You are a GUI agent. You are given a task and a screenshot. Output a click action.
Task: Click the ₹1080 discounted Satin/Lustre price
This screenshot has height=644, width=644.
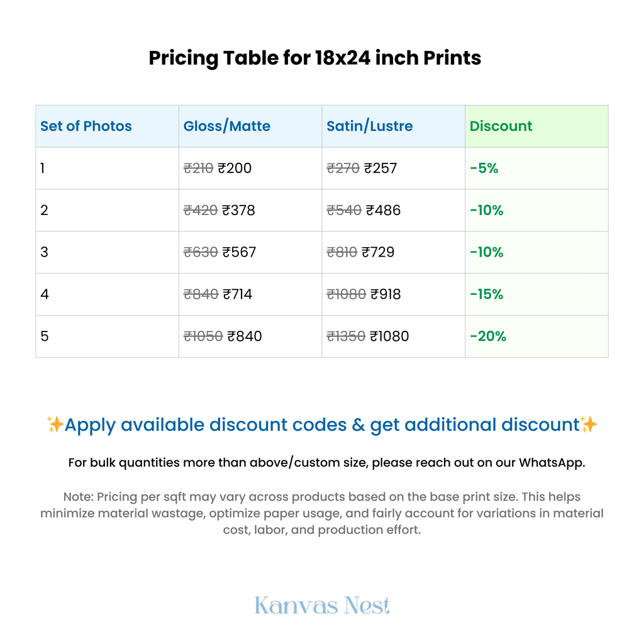[x=389, y=336]
